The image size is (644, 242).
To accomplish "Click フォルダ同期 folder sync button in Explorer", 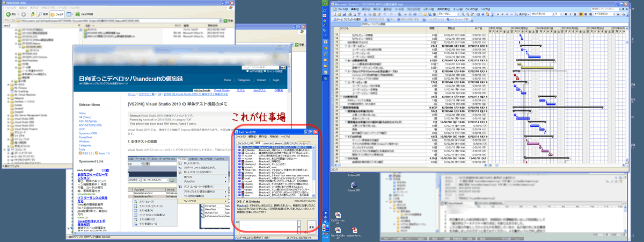I will [84, 14].
